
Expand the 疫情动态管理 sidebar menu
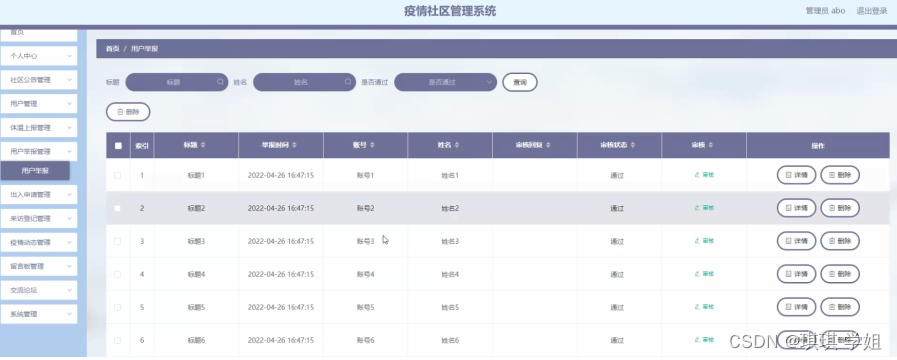coord(38,242)
